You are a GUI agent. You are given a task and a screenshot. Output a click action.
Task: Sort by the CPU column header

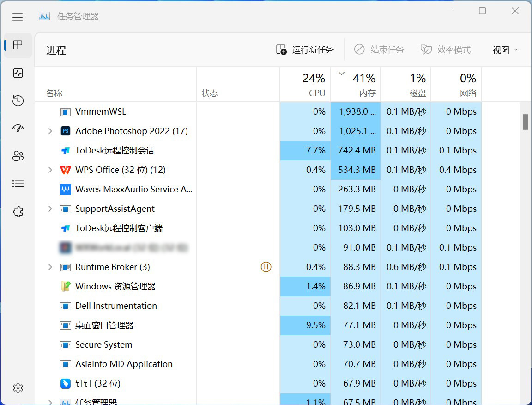tap(305, 84)
